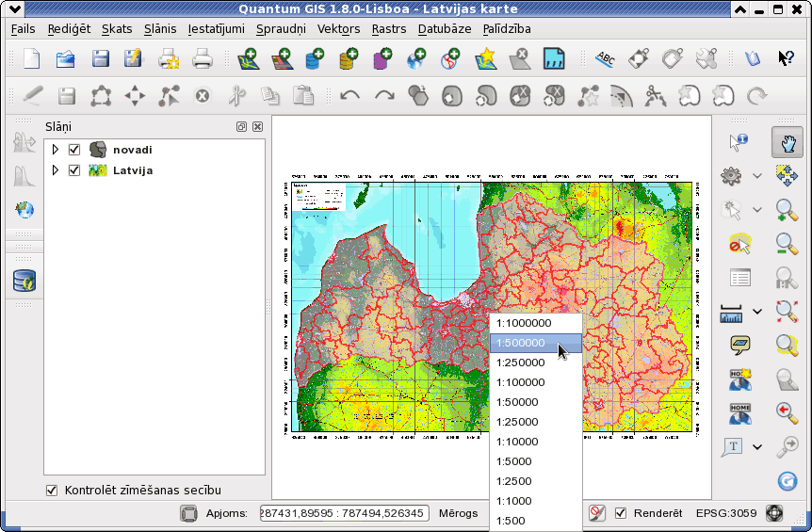
Task: Click the EPSG:3059 status text
Action: pyautogui.click(x=726, y=513)
